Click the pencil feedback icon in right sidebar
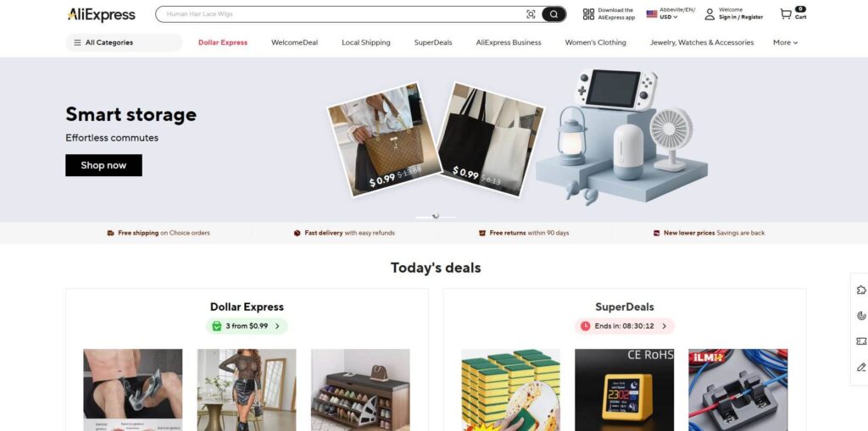Screen dimensions: 868x431 click(861, 367)
